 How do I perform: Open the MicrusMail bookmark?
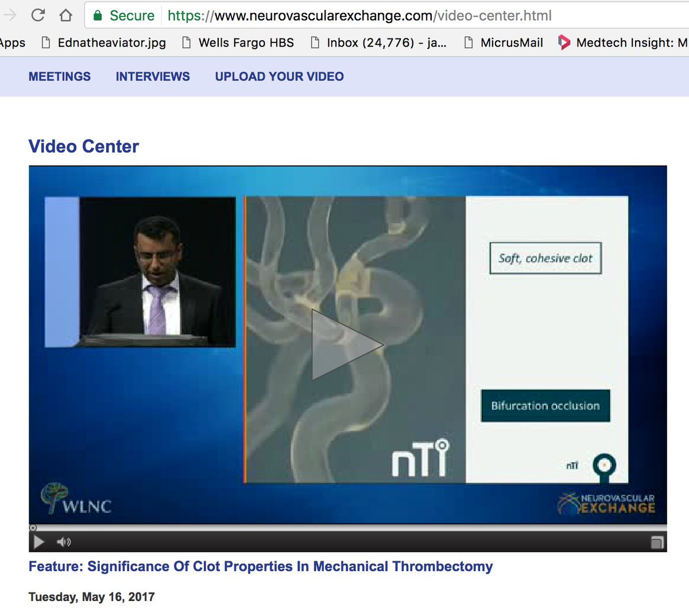coord(504,42)
